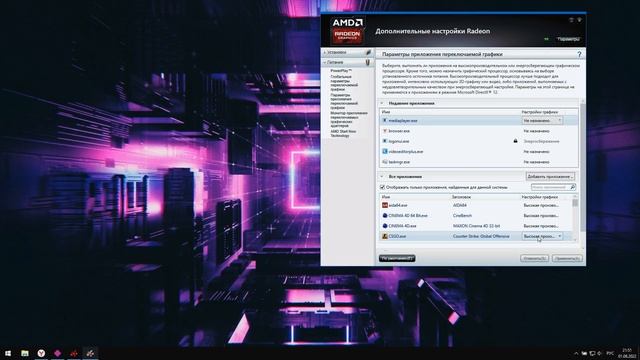Click the Cancel (Отменить) button
Screen dimensions: 640x360
(x=534, y=258)
